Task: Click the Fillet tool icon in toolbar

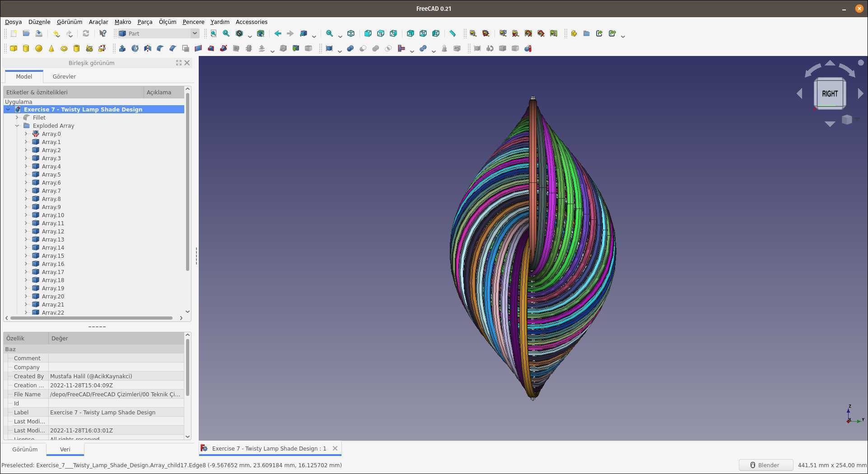Action: (160, 48)
